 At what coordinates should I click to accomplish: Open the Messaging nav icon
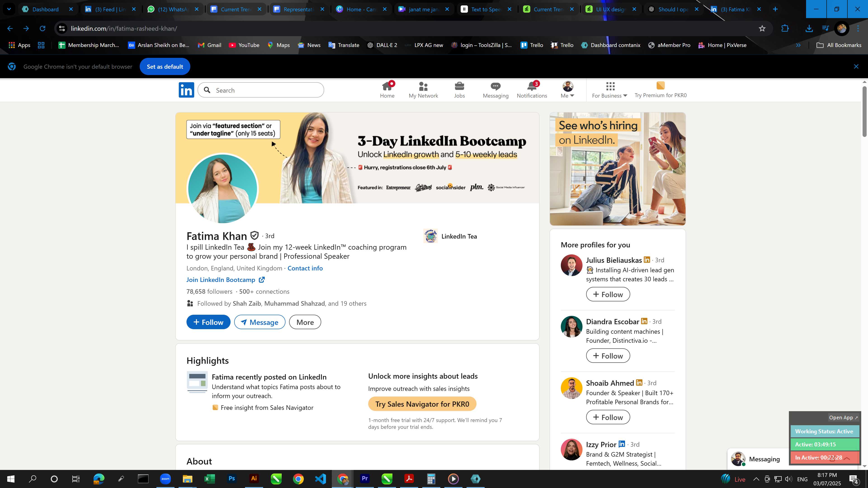pos(495,90)
